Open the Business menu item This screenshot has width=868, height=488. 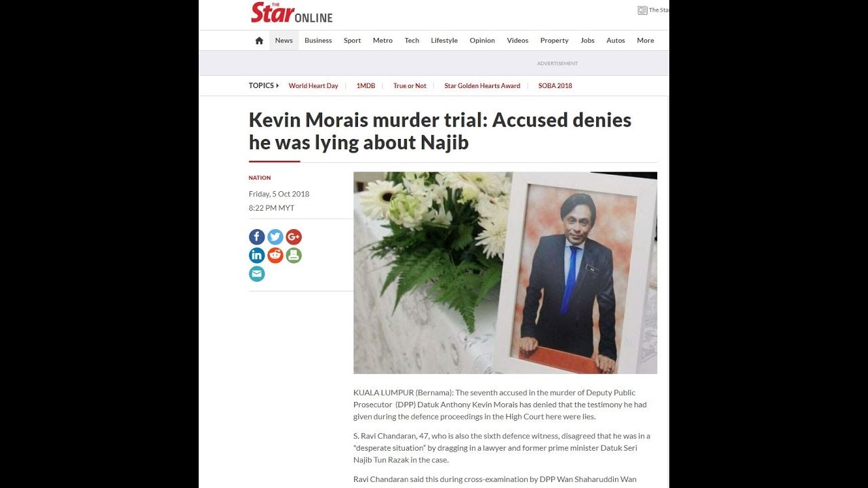pyautogui.click(x=318, y=41)
